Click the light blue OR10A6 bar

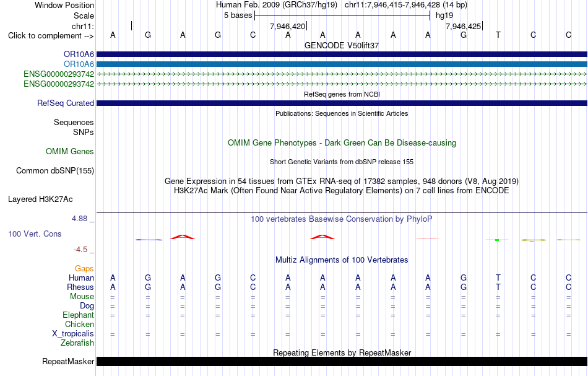click(x=342, y=64)
